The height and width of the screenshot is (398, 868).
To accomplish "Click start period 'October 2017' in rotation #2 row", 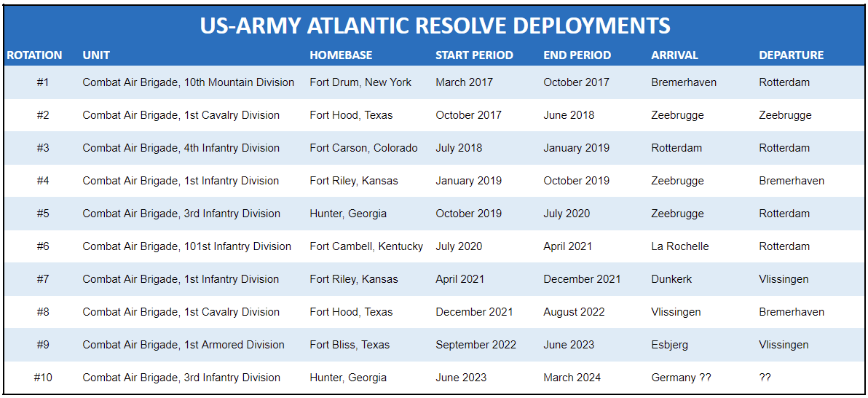I will (469, 115).
